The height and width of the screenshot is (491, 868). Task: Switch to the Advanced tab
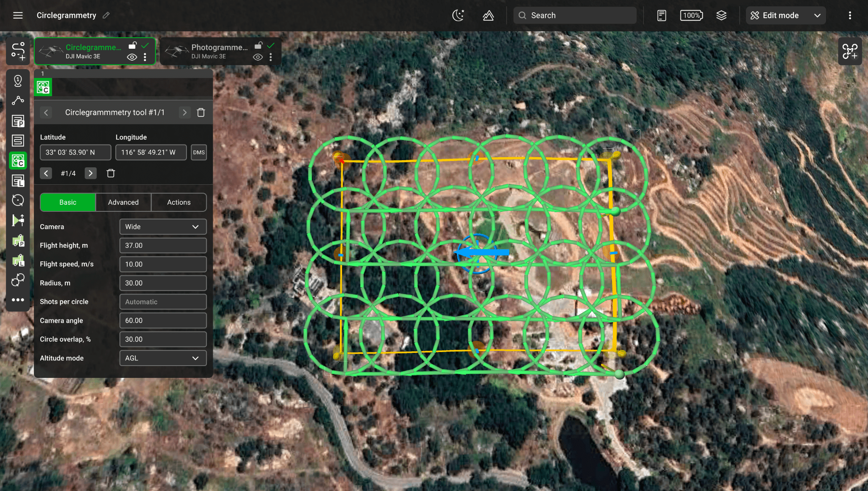[x=123, y=202]
